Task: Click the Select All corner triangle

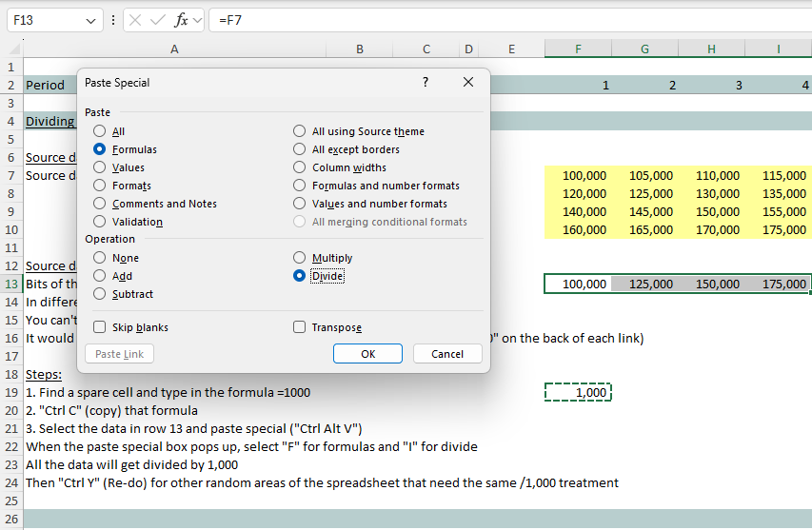Action: (x=12, y=49)
